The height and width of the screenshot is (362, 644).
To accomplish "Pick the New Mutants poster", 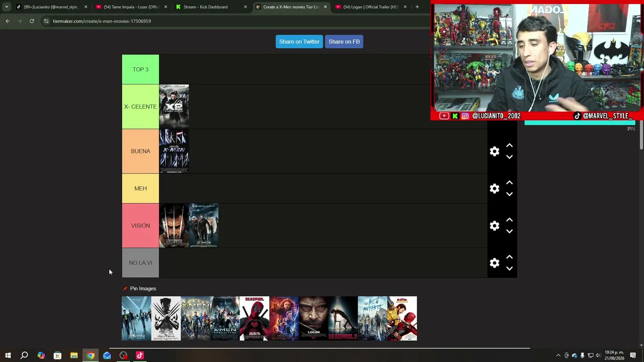I will click(372, 318).
